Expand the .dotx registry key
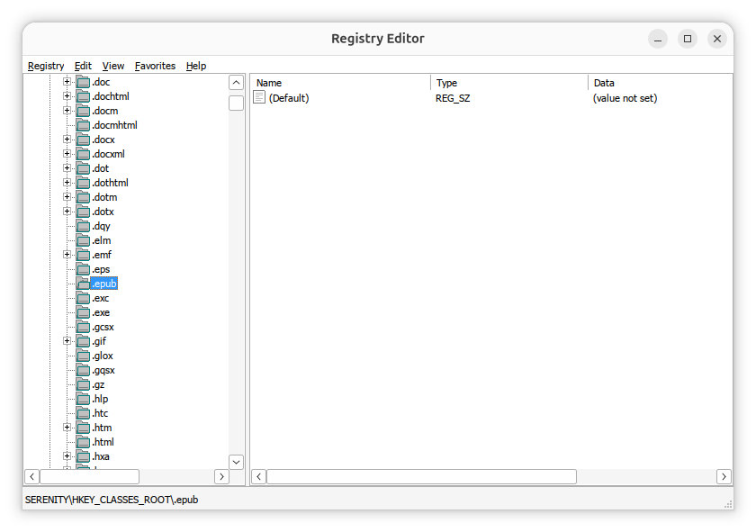The height and width of the screenshot is (532, 756). coord(67,212)
